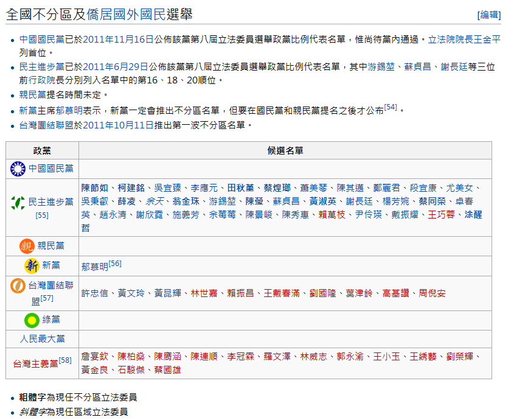This screenshot has width=511, height=420.
Task: Open the 台灣團結聯盟 link in the bullet list
Action: coord(46,125)
